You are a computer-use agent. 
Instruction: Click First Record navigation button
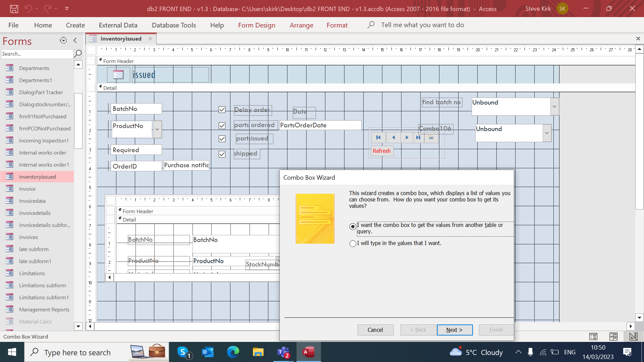378,137
